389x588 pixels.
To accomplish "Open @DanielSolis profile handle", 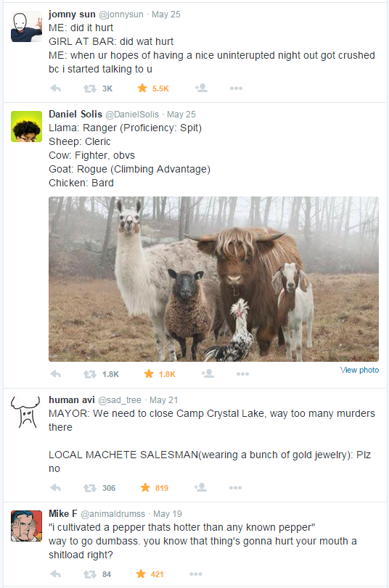I will coord(132,115).
